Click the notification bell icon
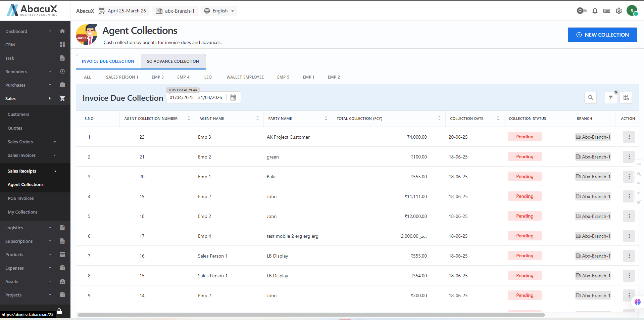This screenshot has width=644, height=320. (x=595, y=11)
